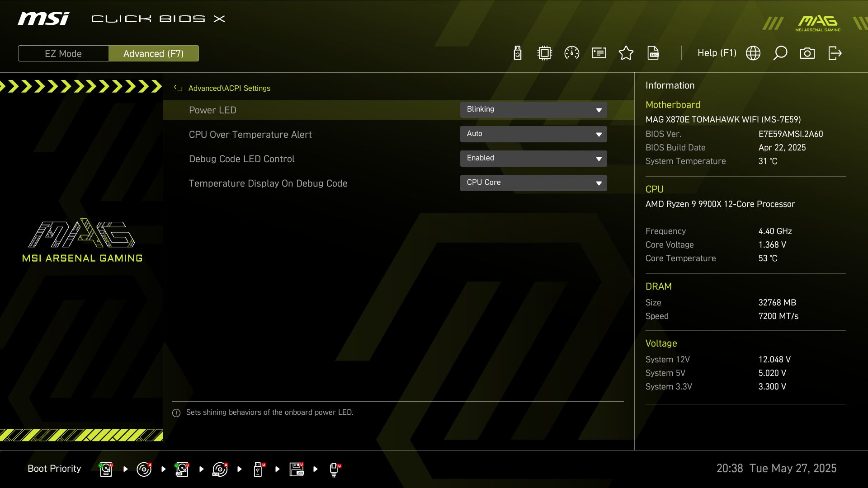This screenshot has width=868, height=488.
Task: Click the CPU chip icon in toolbar
Action: pos(545,53)
